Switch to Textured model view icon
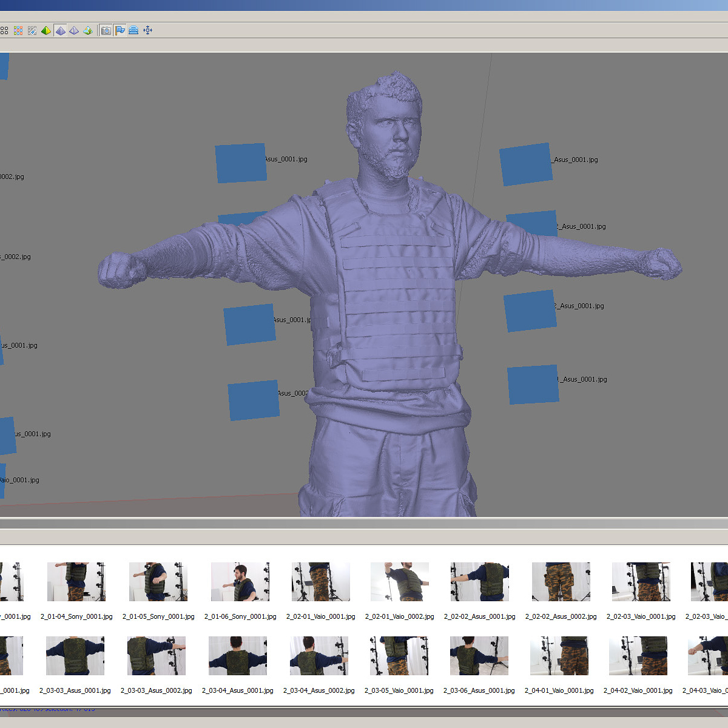 [x=88, y=30]
